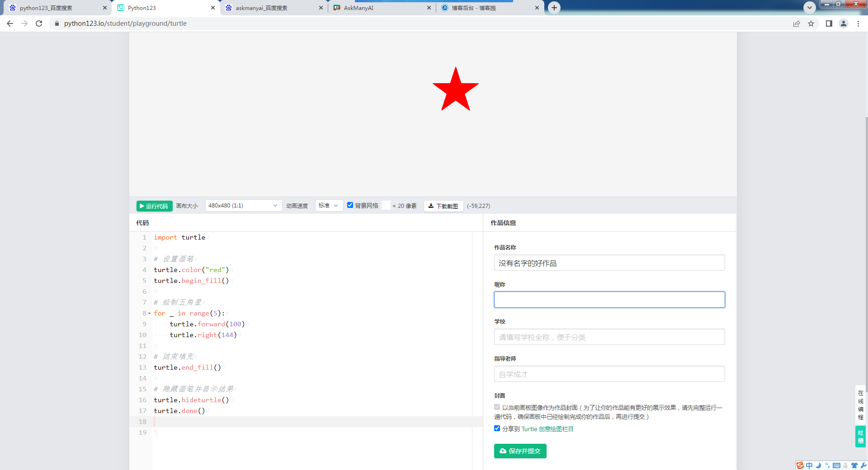Click the comment '# 绘制五角星'
This screenshot has width=868, height=470.
[x=178, y=302]
